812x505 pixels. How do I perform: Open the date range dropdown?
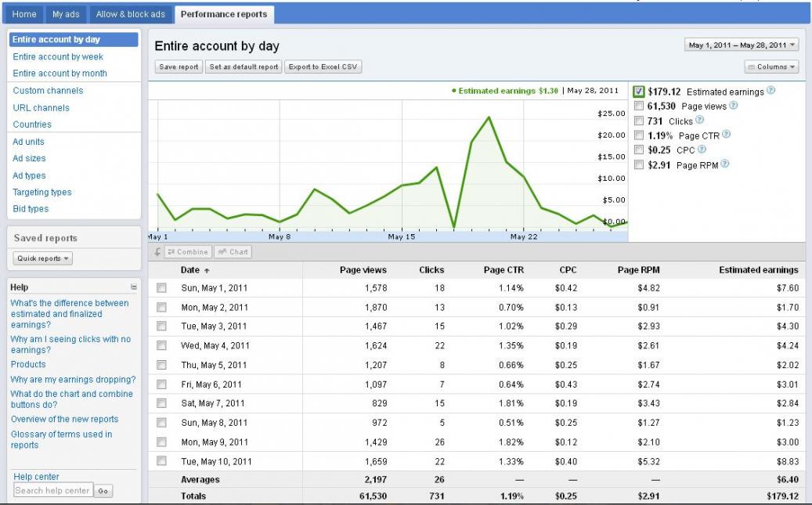pos(742,45)
